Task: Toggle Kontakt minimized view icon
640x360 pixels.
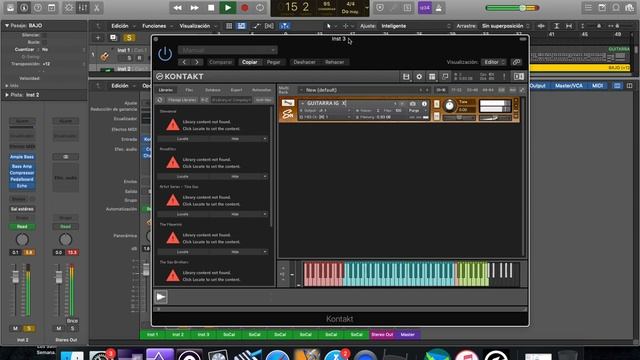Action: tap(445, 76)
